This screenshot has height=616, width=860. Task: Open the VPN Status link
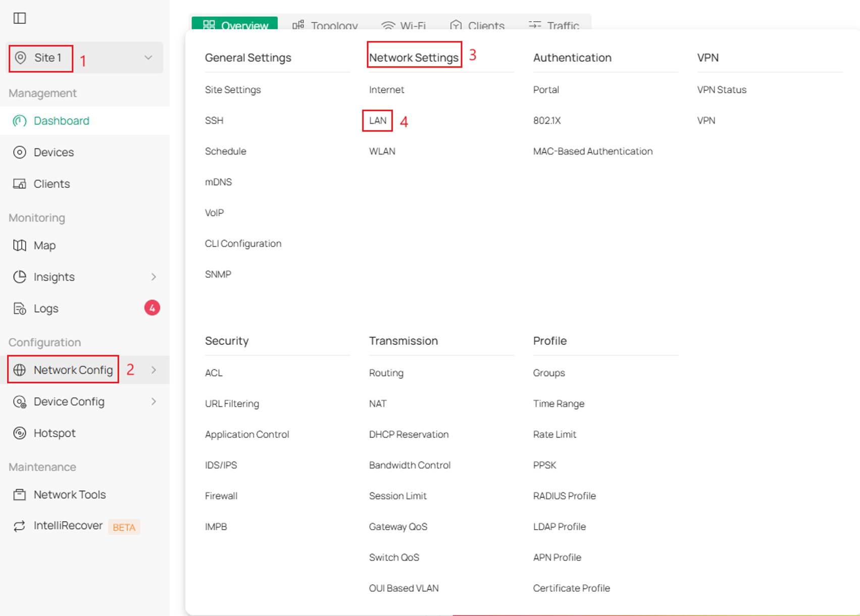[x=722, y=90]
